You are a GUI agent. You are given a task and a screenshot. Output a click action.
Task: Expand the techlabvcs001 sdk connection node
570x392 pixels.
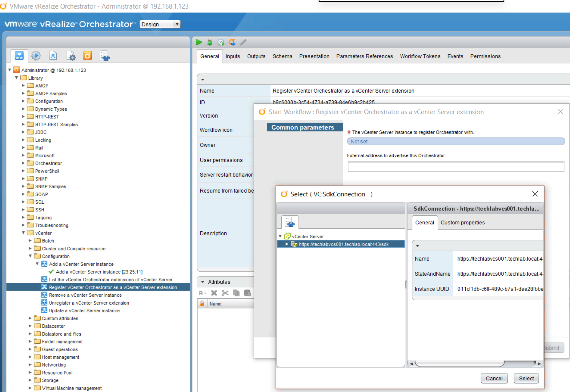pyautogui.click(x=287, y=244)
